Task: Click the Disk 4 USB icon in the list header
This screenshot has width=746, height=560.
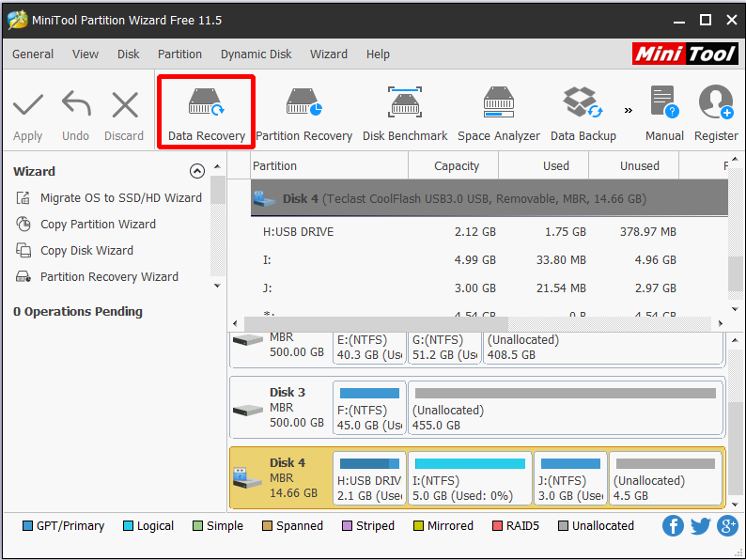Action: pos(264,198)
